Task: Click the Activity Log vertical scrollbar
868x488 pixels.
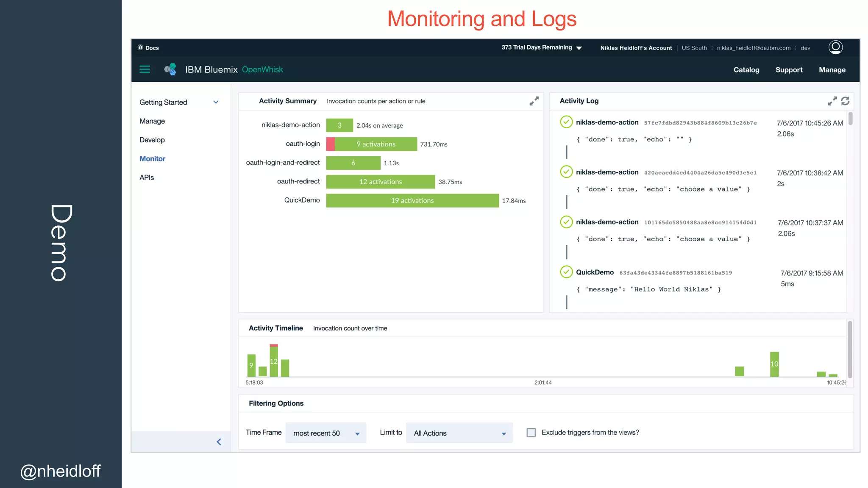Action: tap(850, 119)
